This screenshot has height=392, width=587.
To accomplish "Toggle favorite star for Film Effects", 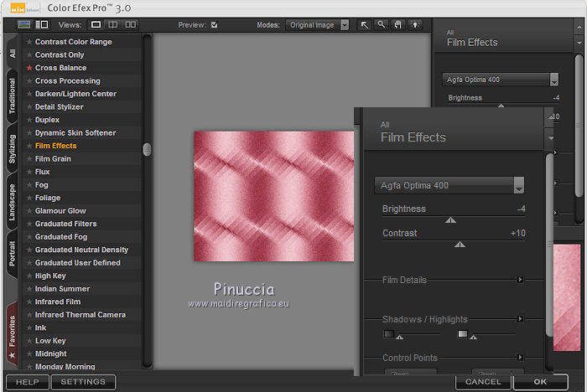I will click(29, 146).
